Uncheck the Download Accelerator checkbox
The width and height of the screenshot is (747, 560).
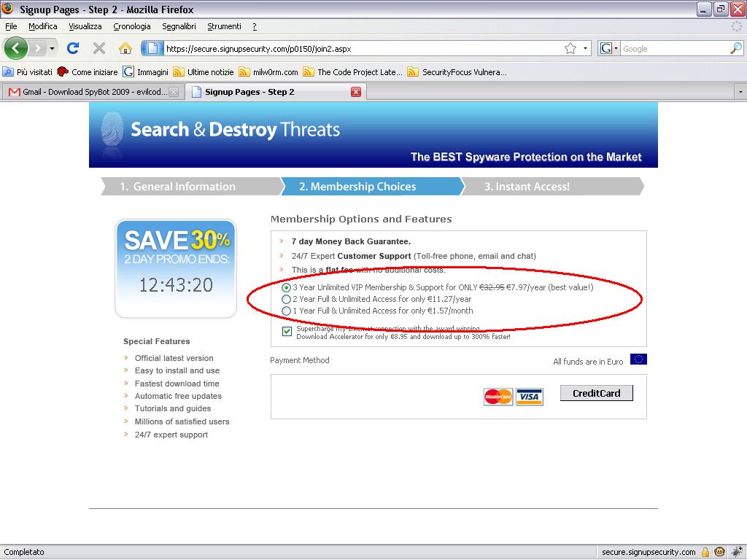click(x=287, y=332)
